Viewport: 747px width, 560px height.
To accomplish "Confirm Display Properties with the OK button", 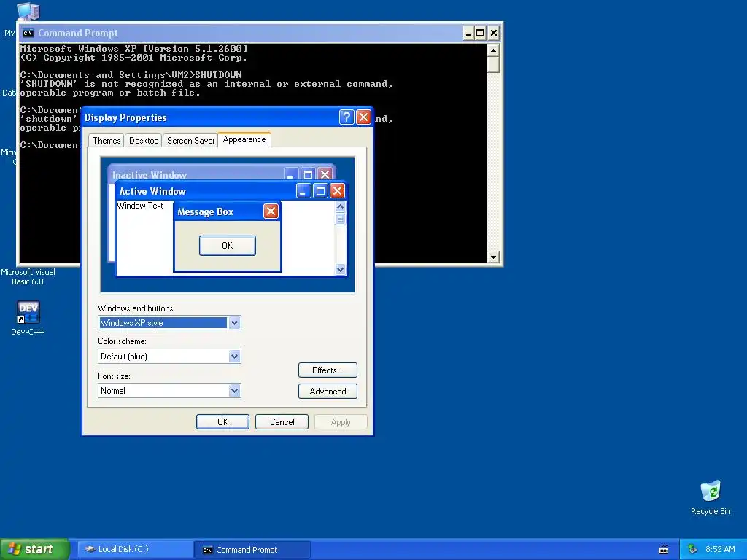I will point(222,422).
